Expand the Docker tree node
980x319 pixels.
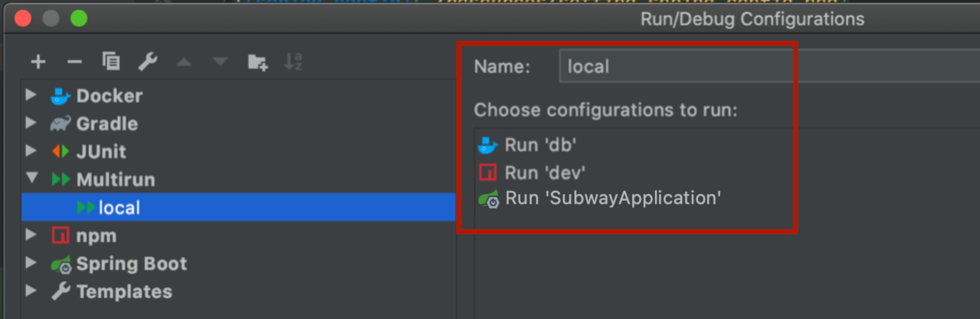pos(31,95)
